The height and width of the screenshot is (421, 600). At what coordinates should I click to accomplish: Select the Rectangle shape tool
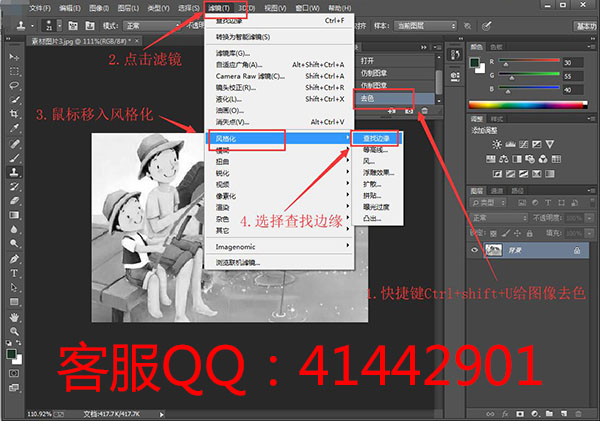[x=14, y=302]
